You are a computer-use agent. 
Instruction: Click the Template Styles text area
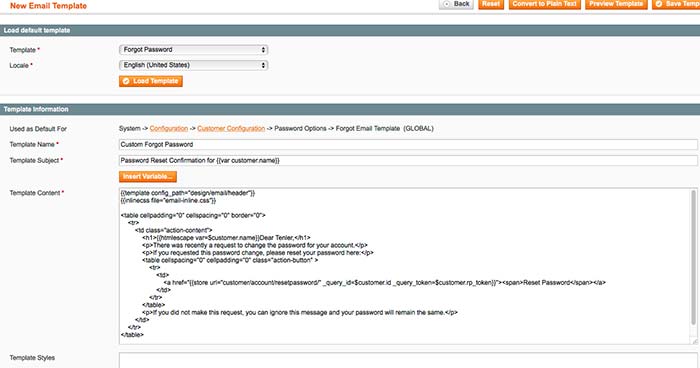tap(408, 360)
